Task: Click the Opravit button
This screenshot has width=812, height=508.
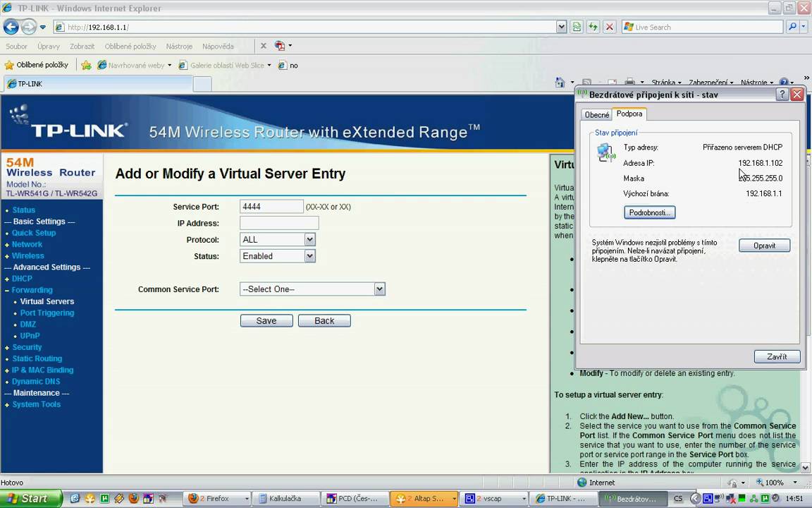Action: [764, 246]
